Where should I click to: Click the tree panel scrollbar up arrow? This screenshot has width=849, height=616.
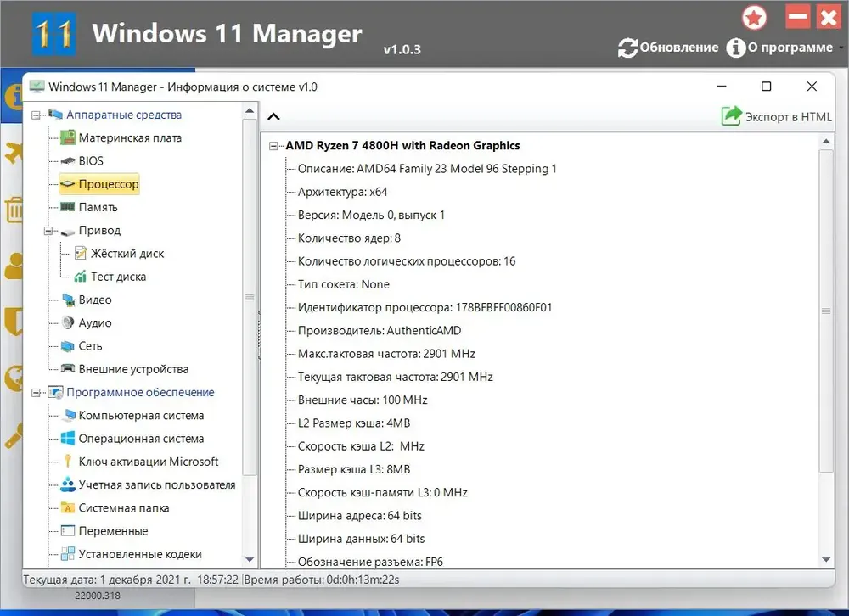pos(250,110)
